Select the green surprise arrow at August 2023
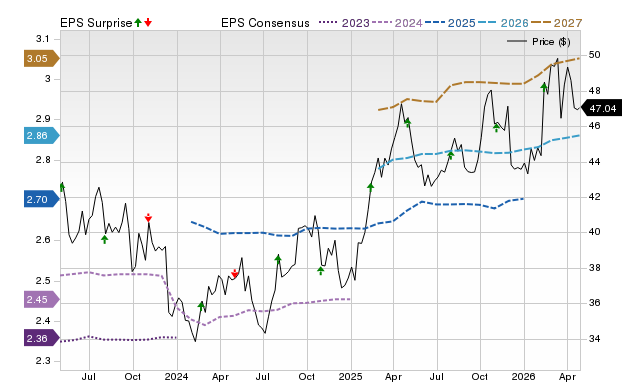640x382 pixels. click(104, 239)
